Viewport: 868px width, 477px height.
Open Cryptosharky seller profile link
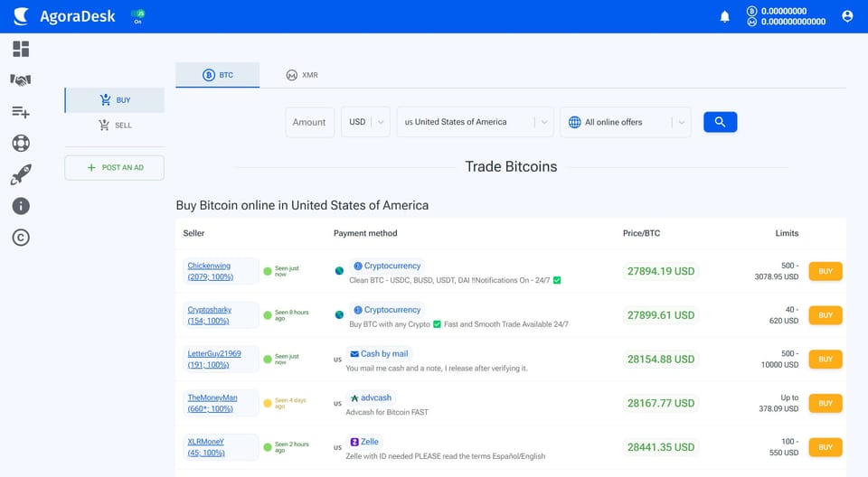point(209,315)
